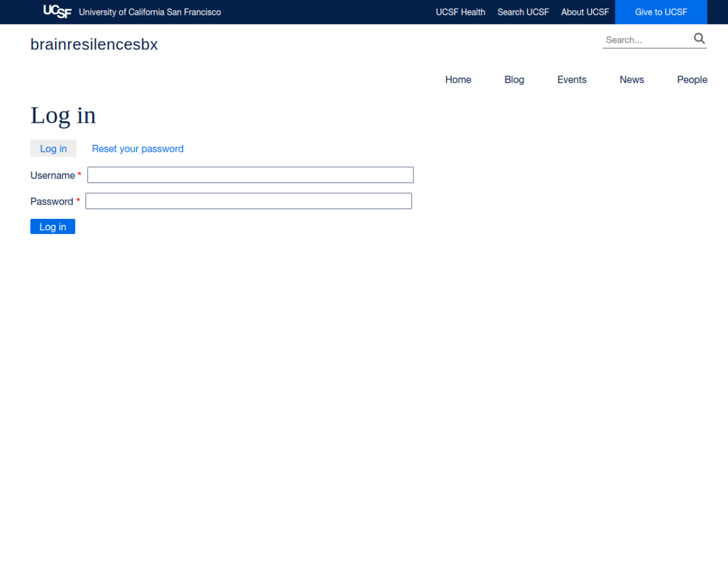Open University of California San Francisco link

(x=150, y=12)
